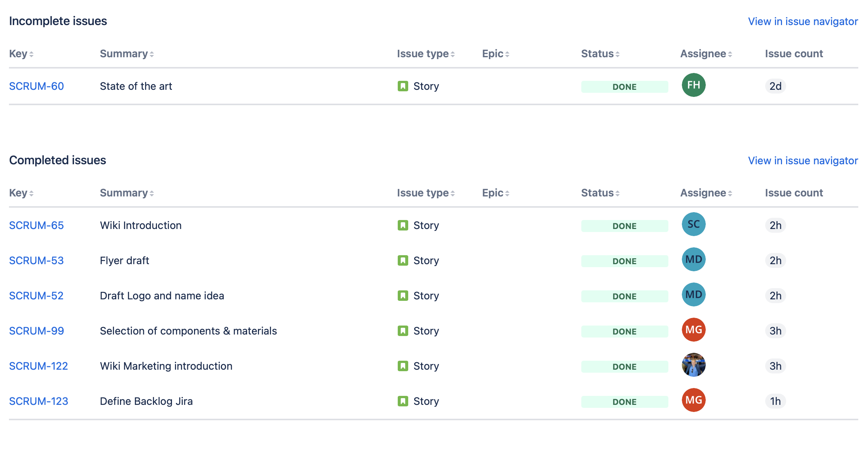Click the MG avatar on Define Backlog Jira row
Viewport: 868px width, 455px height.
(x=693, y=400)
